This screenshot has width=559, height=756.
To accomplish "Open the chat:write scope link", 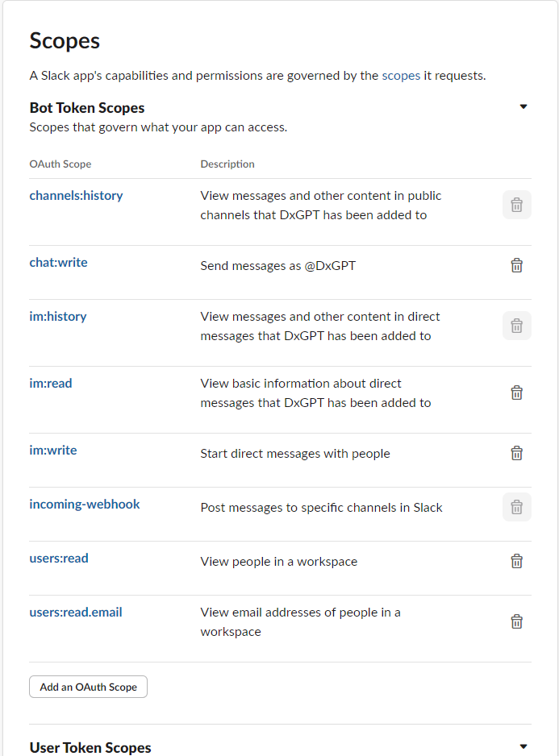I will click(58, 262).
